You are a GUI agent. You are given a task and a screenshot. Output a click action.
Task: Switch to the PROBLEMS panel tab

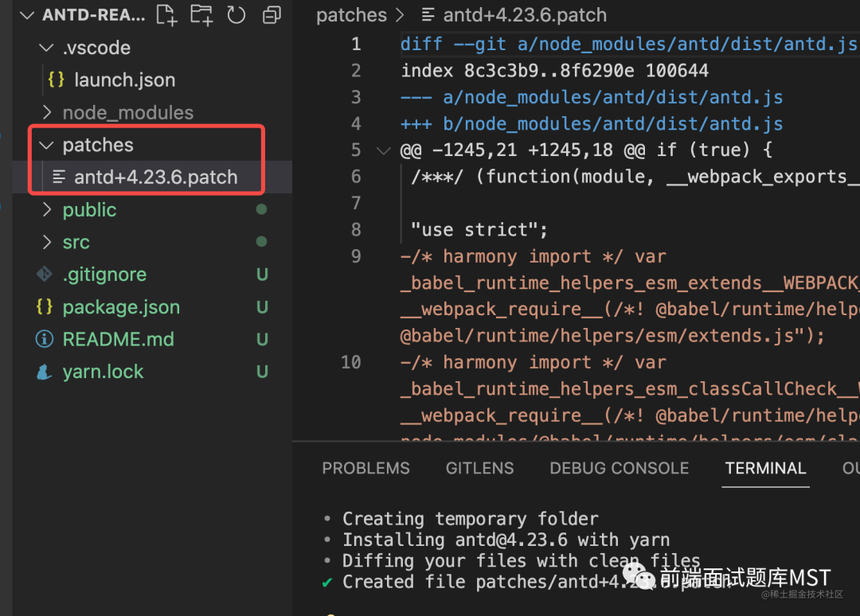(365, 468)
